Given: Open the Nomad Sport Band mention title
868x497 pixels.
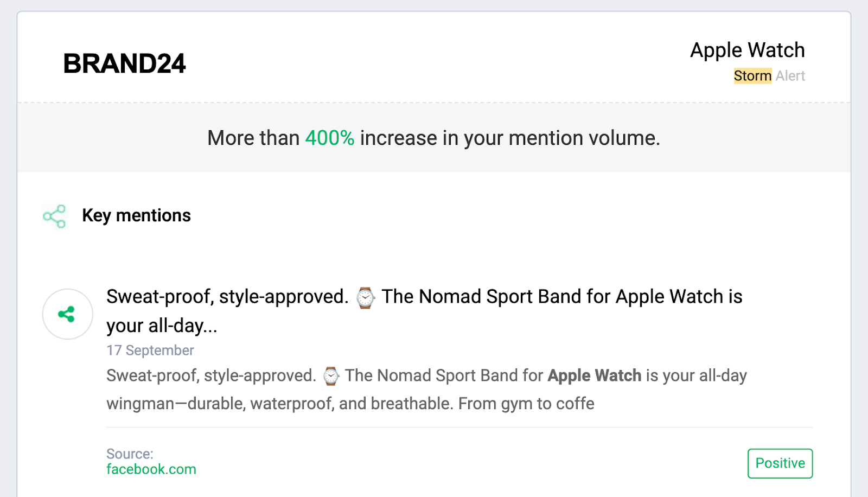Looking at the screenshot, I should point(424,311).
